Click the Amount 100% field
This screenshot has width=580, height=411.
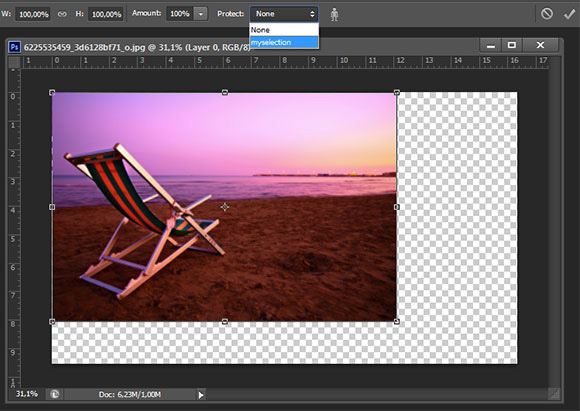(x=179, y=14)
